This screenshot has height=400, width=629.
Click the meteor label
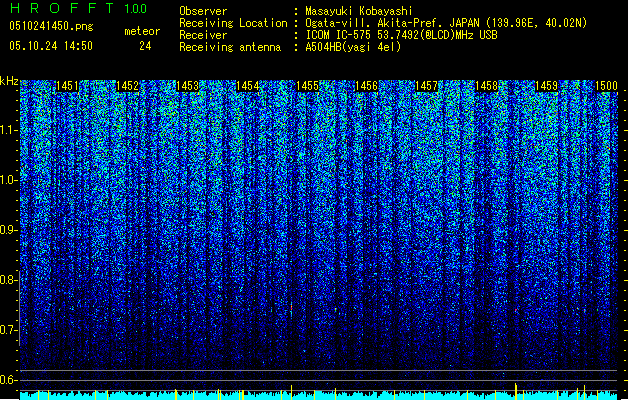142,31
